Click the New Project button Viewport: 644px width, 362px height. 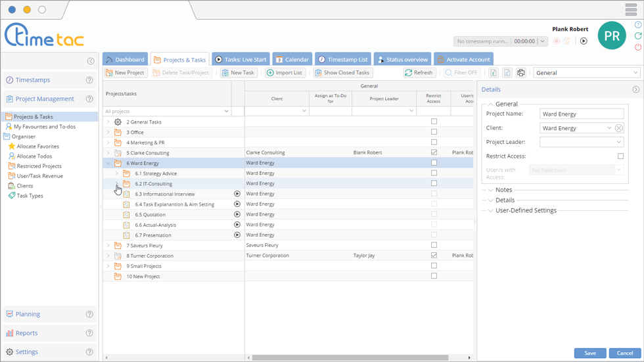[x=125, y=73]
